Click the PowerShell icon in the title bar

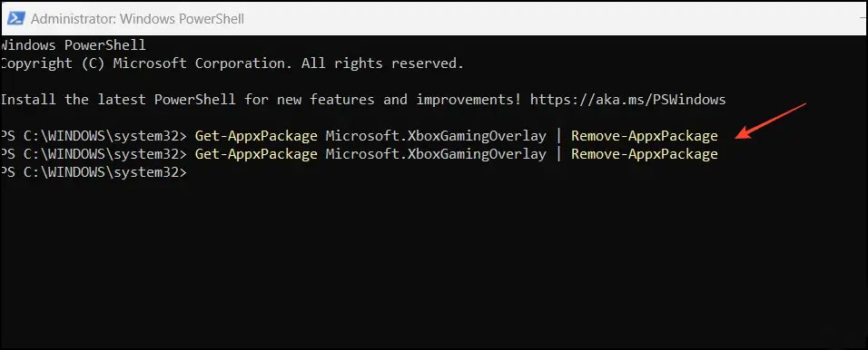tap(15, 18)
